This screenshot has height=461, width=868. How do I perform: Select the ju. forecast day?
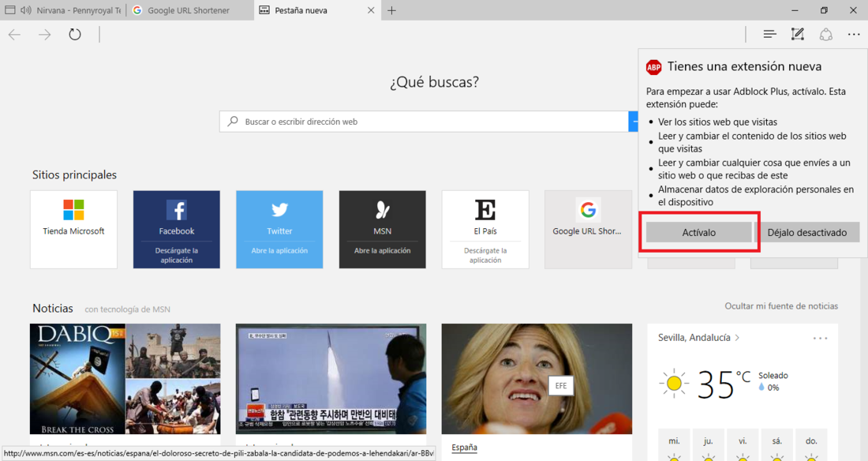coord(708,444)
